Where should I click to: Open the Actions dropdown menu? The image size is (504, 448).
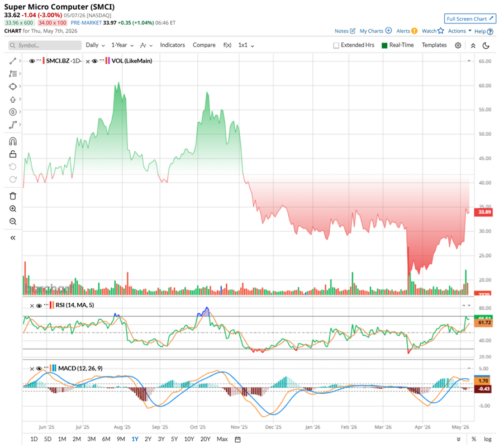click(460, 31)
